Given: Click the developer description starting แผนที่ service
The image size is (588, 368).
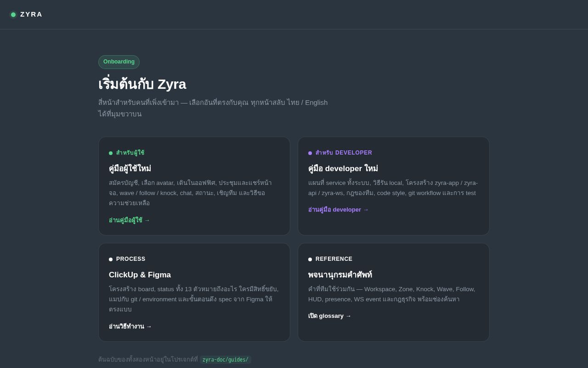Looking at the screenshot, I should (393, 188).
